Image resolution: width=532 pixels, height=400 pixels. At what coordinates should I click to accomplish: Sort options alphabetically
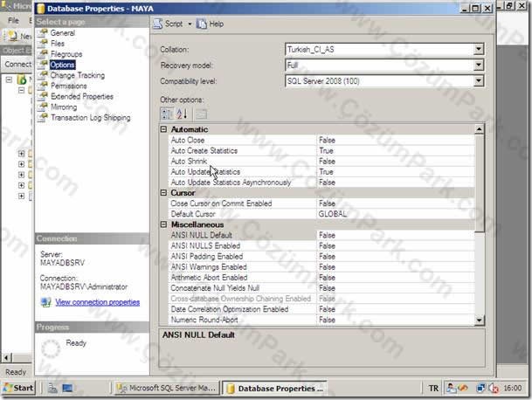tap(182, 114)
